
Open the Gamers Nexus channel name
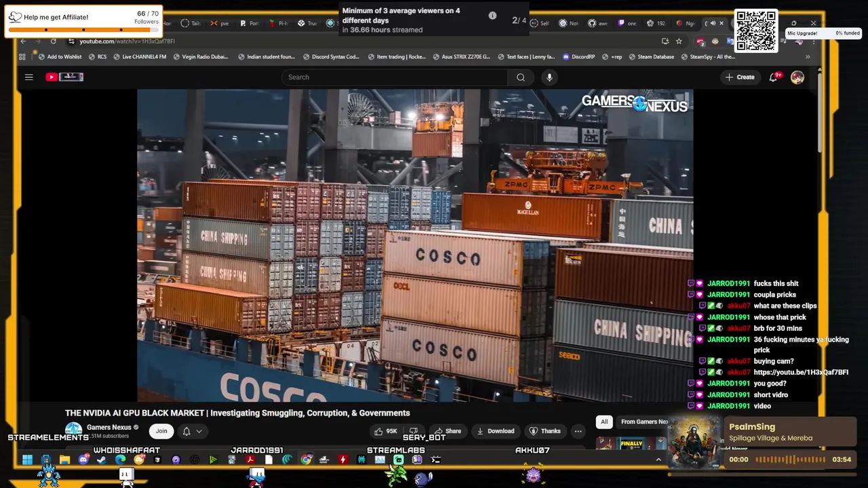[x=108, y=428]
